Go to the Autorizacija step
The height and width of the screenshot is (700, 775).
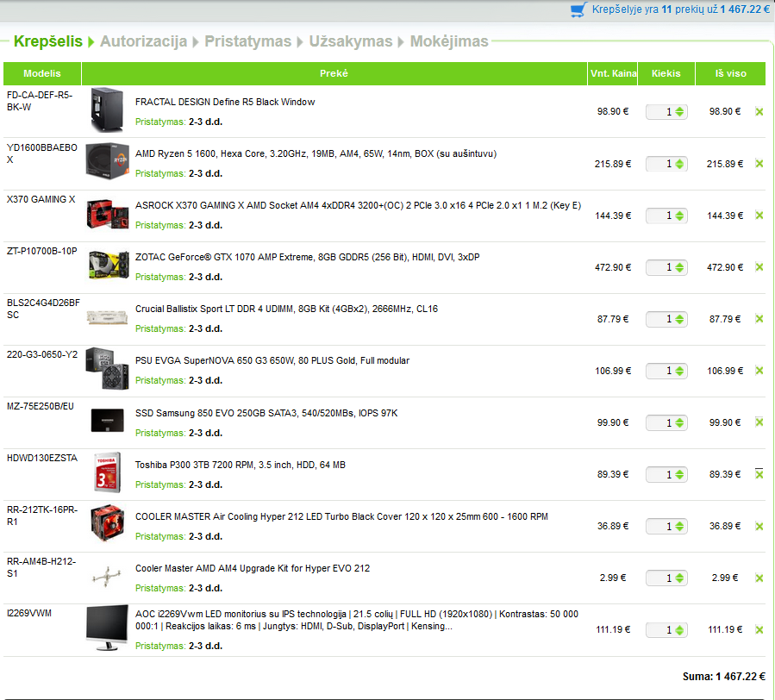[x=143, y=41]
